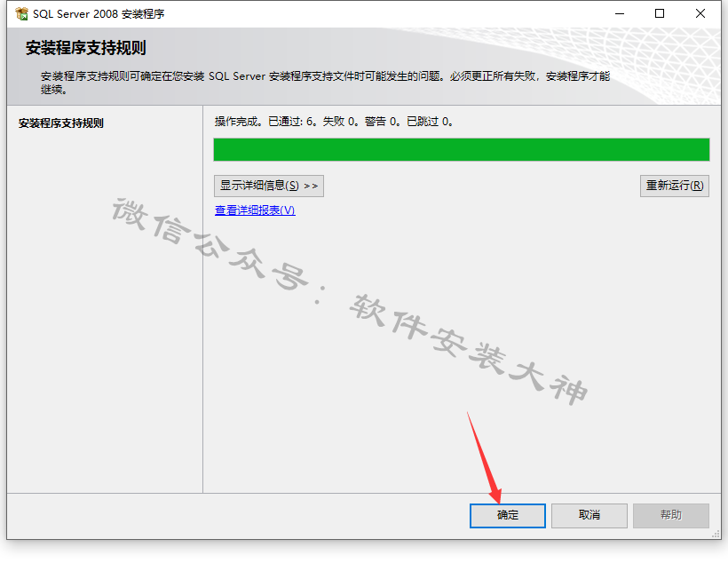Close the SQL Server 2008 installer window
Screen dimensions: 728x571
(700, 14)
